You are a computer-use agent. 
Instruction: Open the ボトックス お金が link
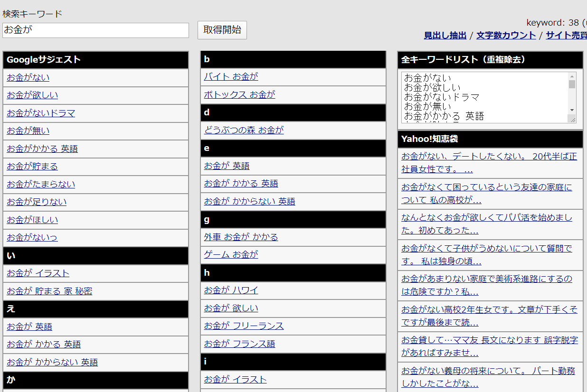239,94
